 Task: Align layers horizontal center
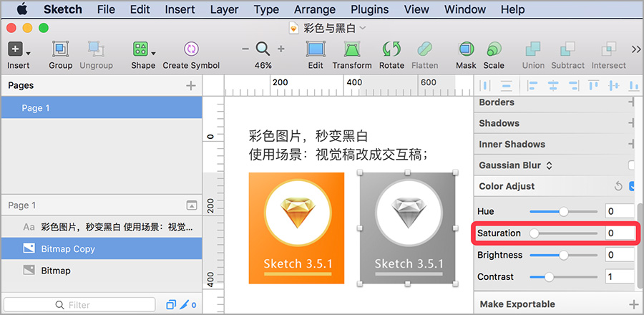click(553, 85)
